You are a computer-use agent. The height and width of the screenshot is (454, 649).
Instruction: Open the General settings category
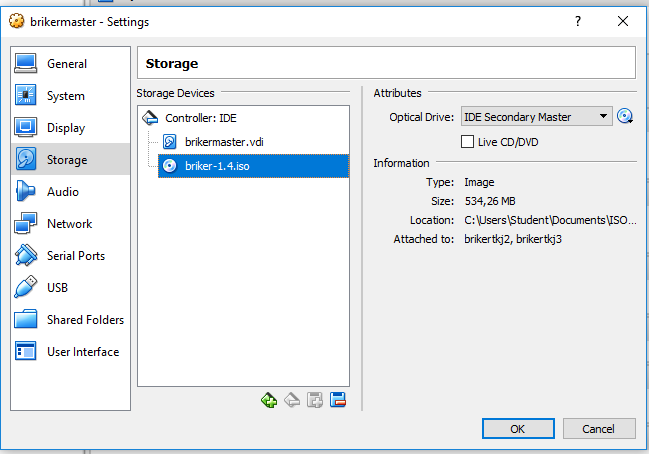click(66, 64)
